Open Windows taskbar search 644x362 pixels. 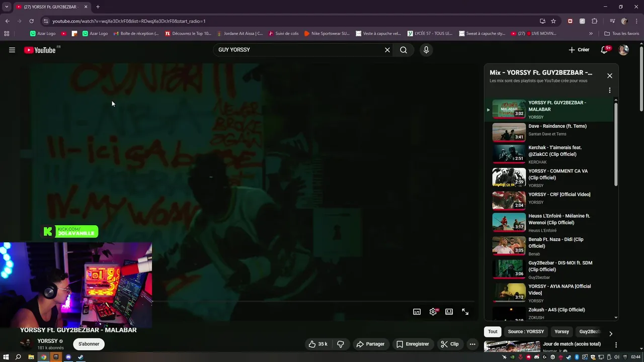click(x=18, y=357)
